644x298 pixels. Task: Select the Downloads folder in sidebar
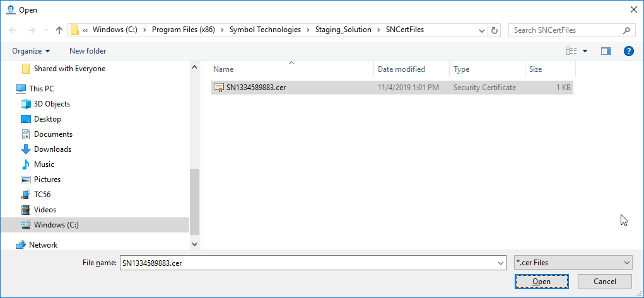tap(52, 149)
